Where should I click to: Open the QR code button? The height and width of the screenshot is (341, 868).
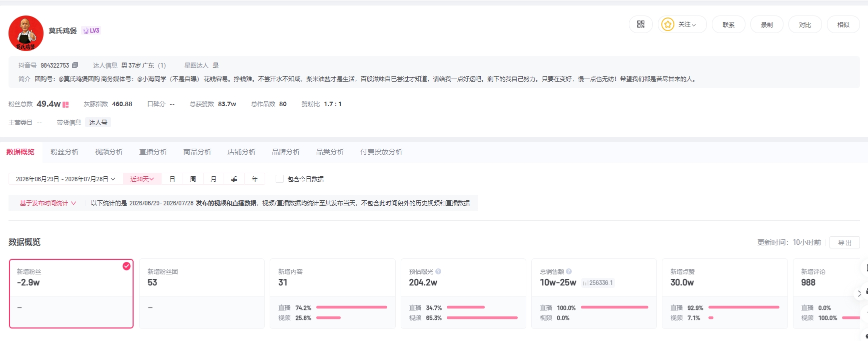coord(641,24)
